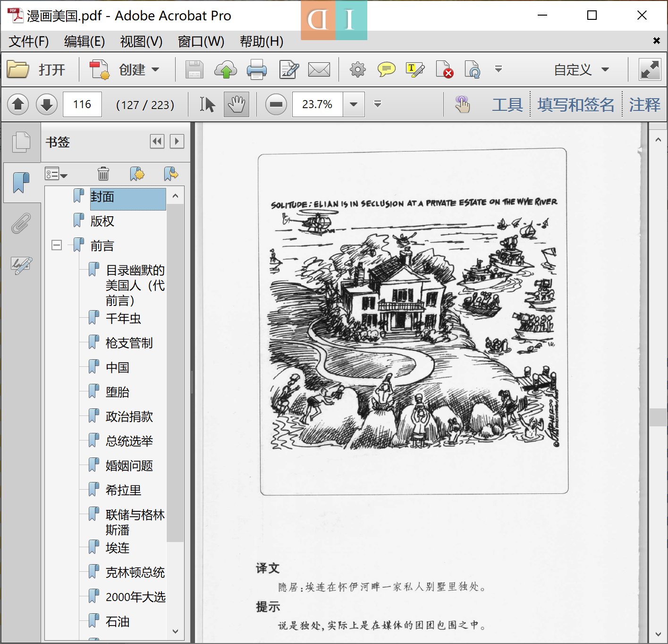The height and width of the screenshot is (644, 668).
Task: Open the Page Thumbnails panel
Action: (21, 142)
